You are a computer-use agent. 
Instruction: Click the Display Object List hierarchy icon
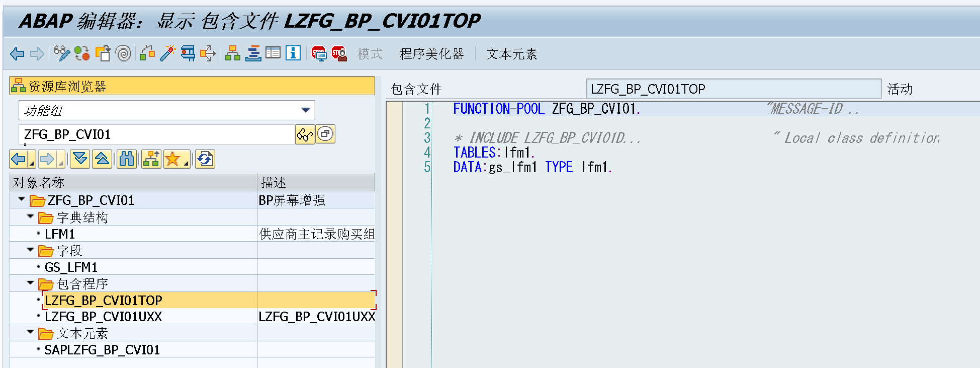point(232,53)
